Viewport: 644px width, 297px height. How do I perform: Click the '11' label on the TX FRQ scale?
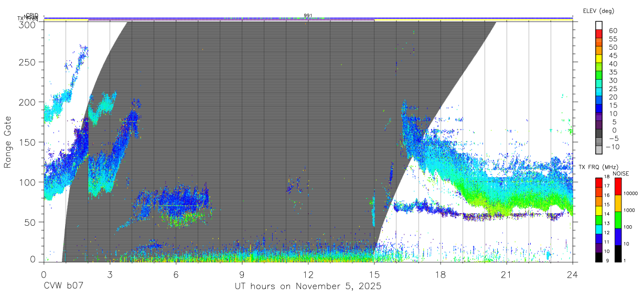tap(606, 242)
